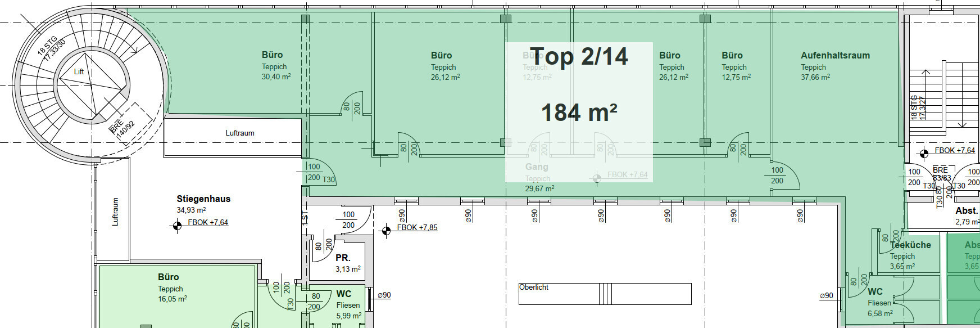The width and height of the screenshot is (980, 328).
Task: Select the "Top 2/14" unit heading
Action: point(579,56)
